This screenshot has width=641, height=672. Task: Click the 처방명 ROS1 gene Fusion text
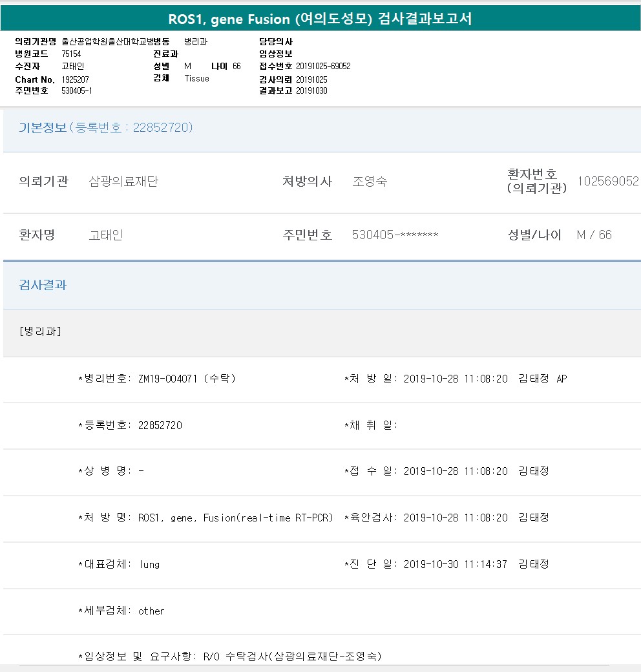235,518
